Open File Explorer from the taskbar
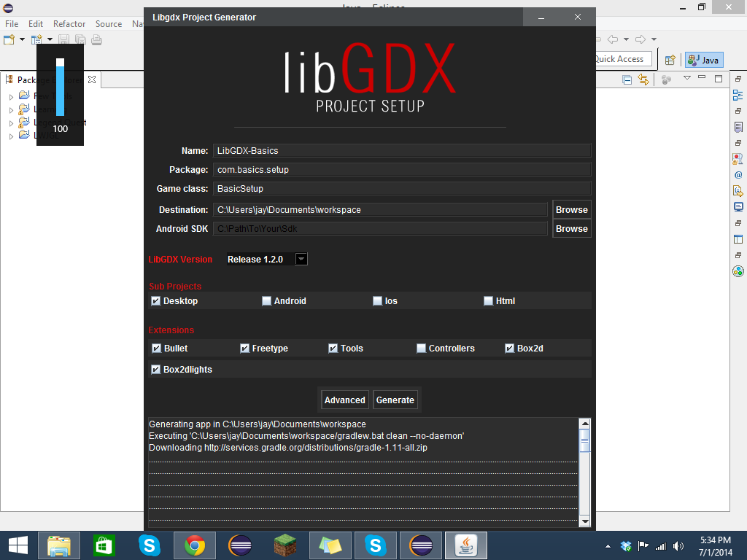The width and height of the screenshot is (747, 560). click(59, 545)
